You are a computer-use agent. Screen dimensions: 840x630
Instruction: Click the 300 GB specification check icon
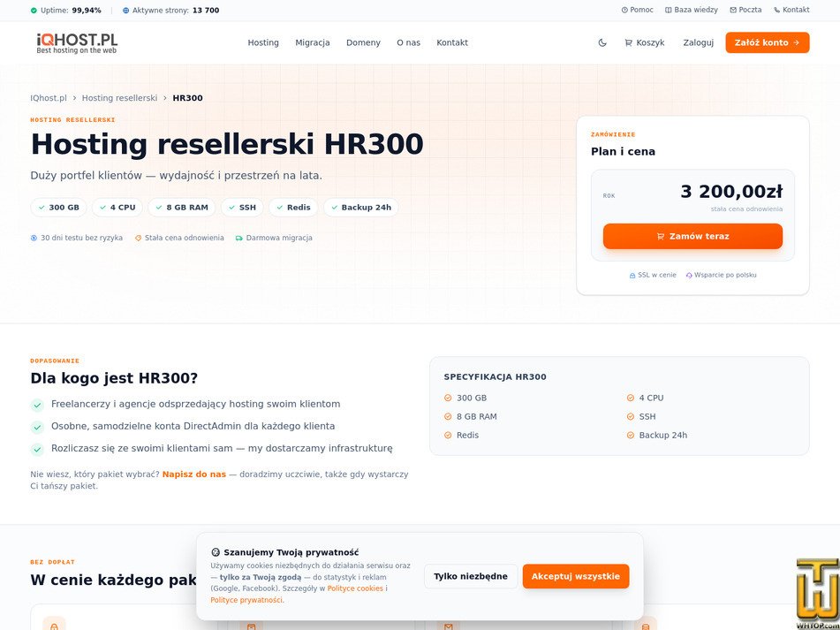pyautogui.click(x=448, y=398)
